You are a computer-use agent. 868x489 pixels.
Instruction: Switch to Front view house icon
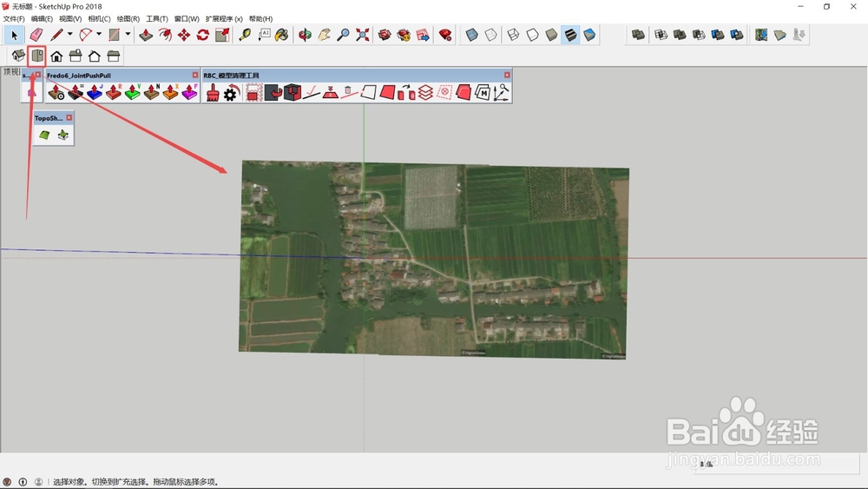point(56,56)
